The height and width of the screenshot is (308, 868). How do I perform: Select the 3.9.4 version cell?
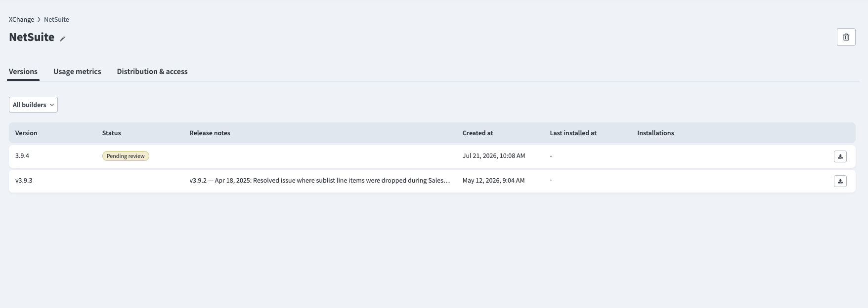(22, 155)
